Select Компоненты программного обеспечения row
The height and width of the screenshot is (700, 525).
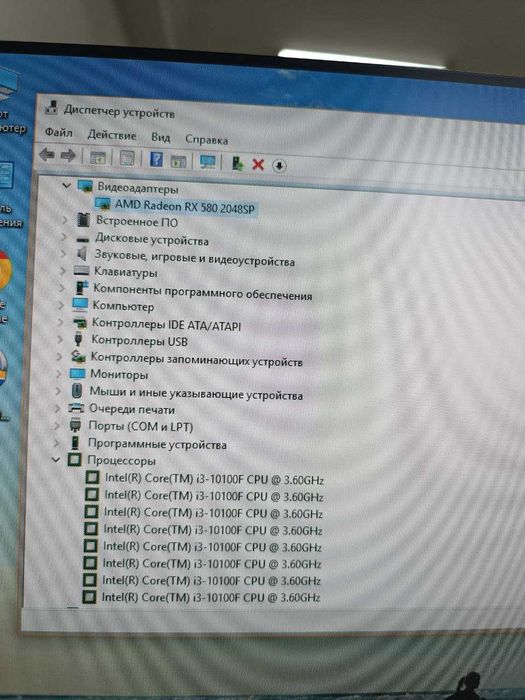pyautogui.click(x=202, y=292)
